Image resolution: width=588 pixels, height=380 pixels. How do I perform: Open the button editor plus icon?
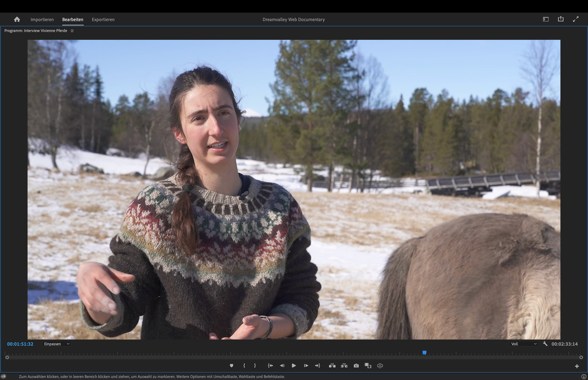click(577, 366)
